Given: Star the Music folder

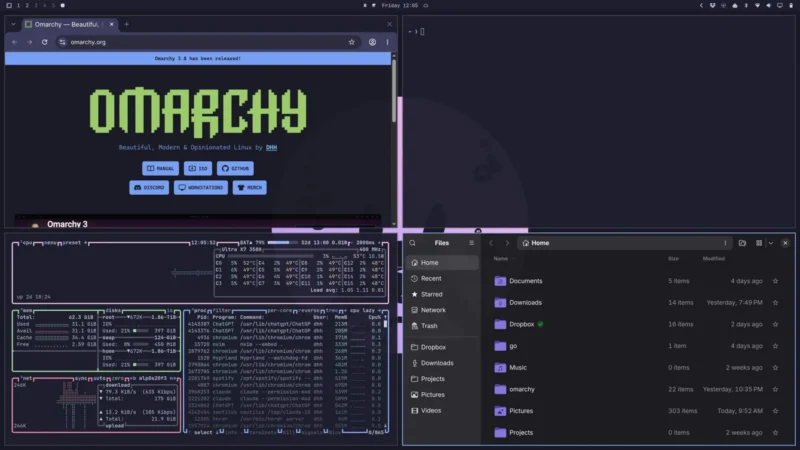Looking at the screenshot, I should pos(776,368).
